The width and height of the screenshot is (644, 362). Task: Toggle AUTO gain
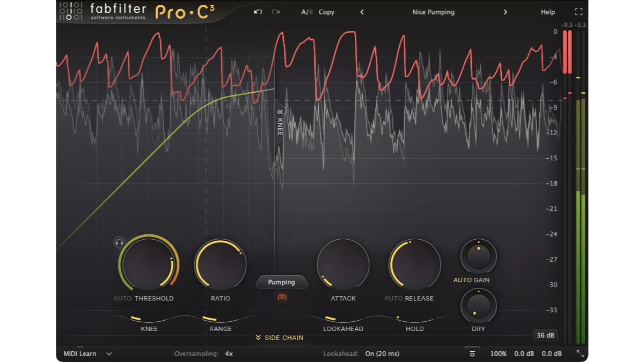point(462,280)
